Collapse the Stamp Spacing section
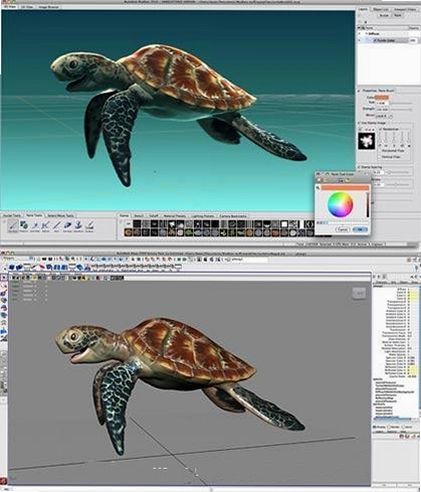The image size is (421, 492). [x=359, y=167]
